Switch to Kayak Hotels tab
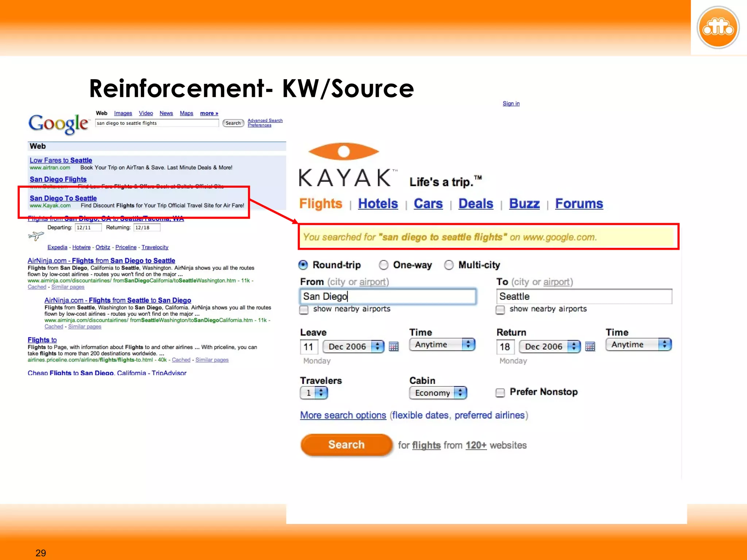The height and width of the screenshot is (560, 747). (x=378, y=203)
